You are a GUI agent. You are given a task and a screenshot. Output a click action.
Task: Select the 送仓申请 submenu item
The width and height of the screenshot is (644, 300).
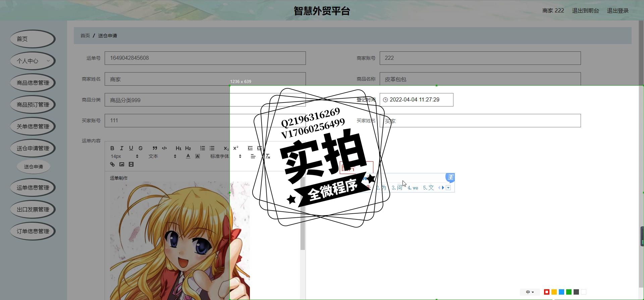[34, 167]
